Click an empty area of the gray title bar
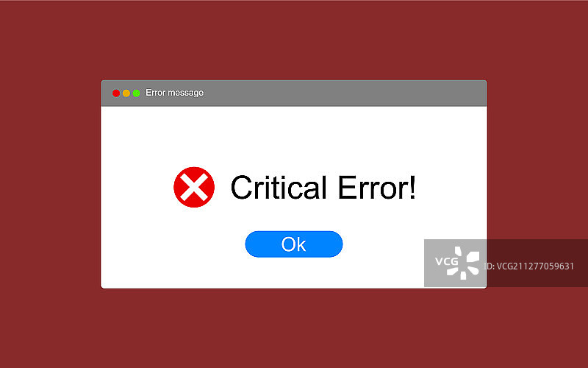588x368 pixels. 337,93
